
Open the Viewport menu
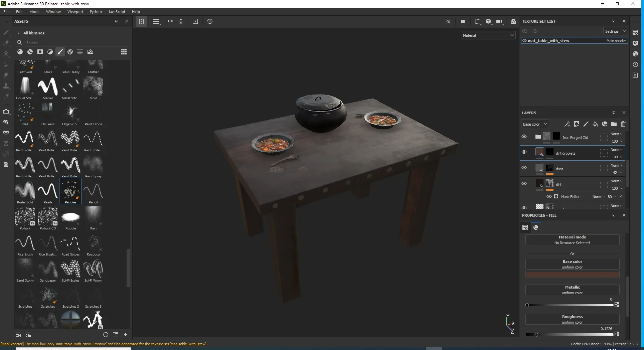[x=75, y=12]
